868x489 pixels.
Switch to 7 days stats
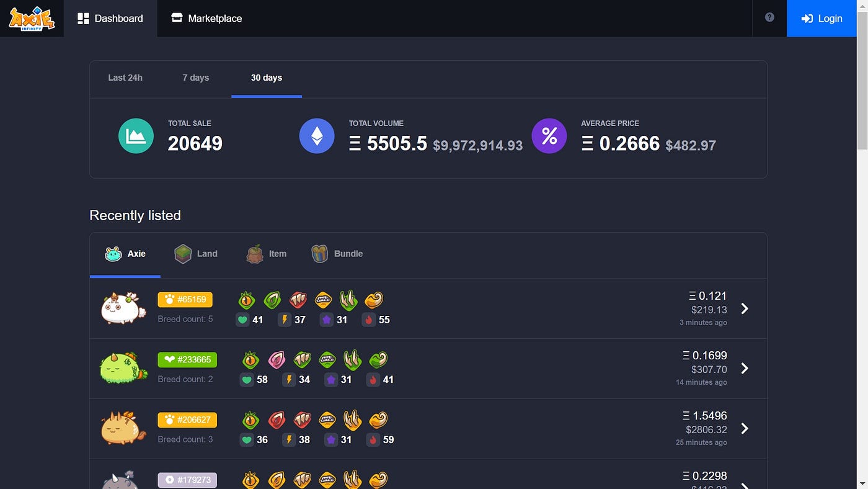(195, 78)
